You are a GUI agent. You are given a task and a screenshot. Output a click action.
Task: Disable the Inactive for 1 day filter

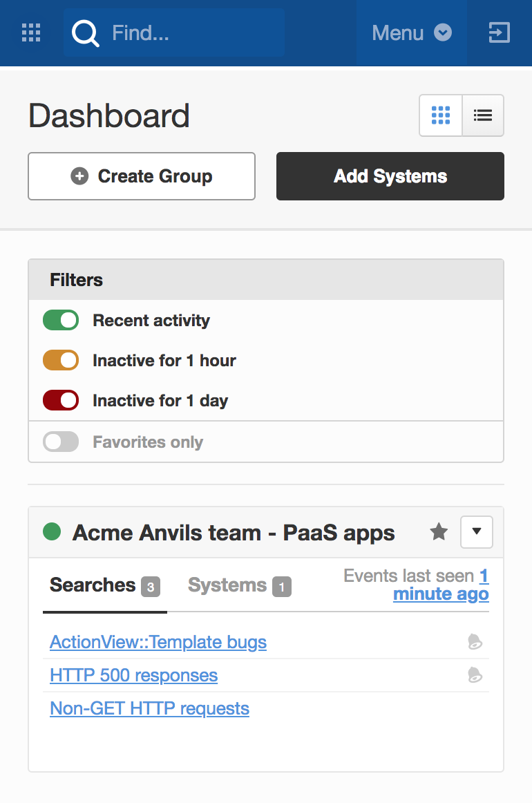[61, 401]
